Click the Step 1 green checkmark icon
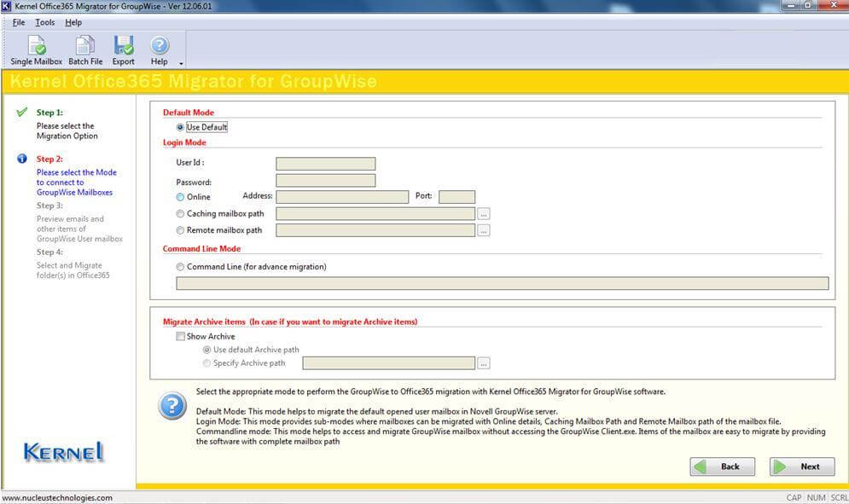The image size is (849, 504). click(x=21, y=112)
